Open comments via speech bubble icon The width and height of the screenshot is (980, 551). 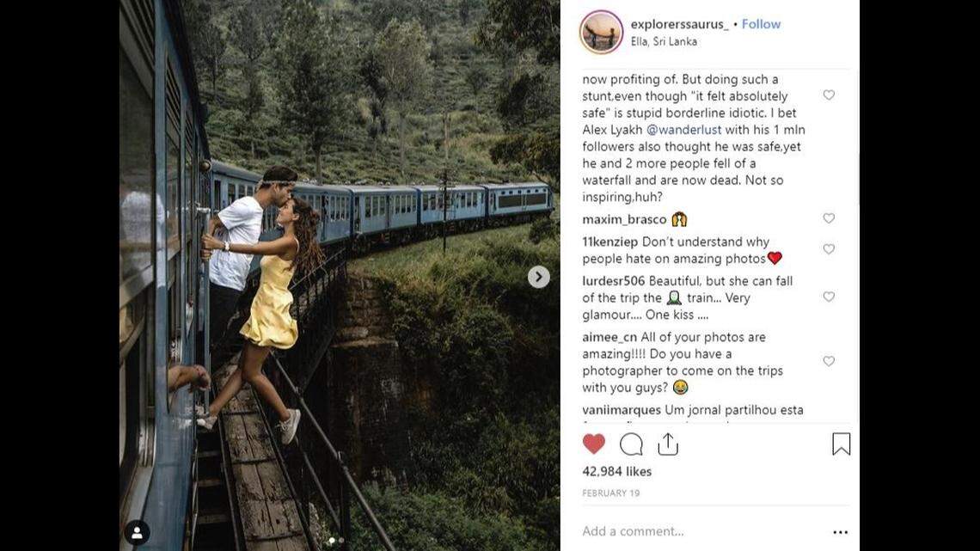631,444
